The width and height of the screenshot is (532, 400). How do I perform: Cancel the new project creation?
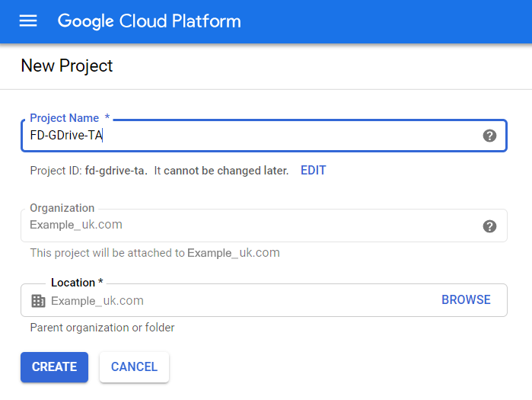[x=134, y=367]
